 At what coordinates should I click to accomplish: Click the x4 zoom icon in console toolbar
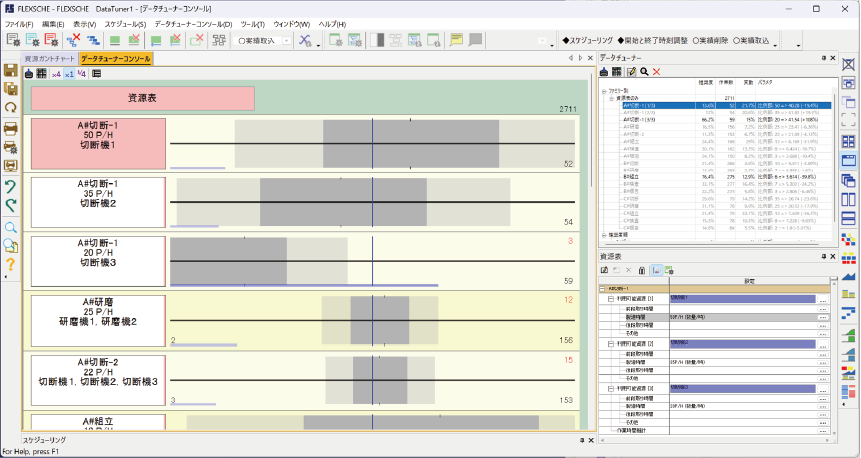click(56, 74)
